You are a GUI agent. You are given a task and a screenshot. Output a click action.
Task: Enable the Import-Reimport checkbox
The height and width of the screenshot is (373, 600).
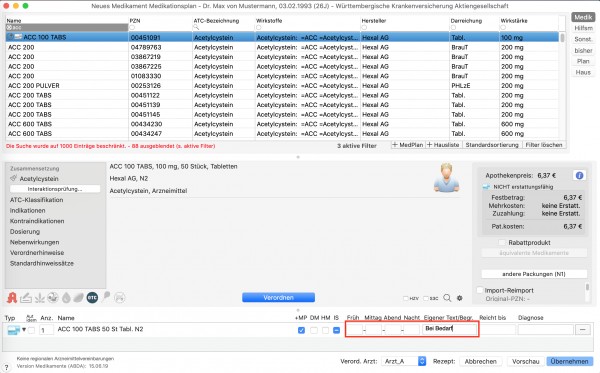coord(480,290)
